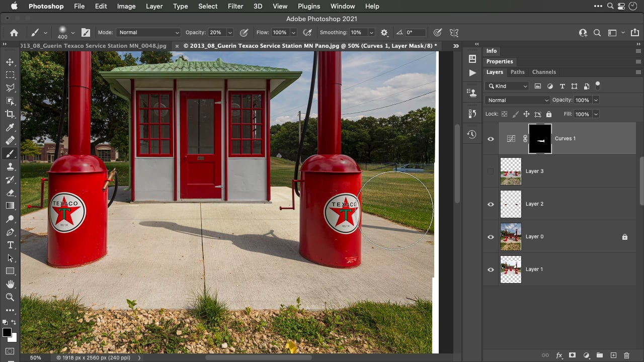
Task: Open the layer filter Kind dropdown
Action: click(507, 86)
